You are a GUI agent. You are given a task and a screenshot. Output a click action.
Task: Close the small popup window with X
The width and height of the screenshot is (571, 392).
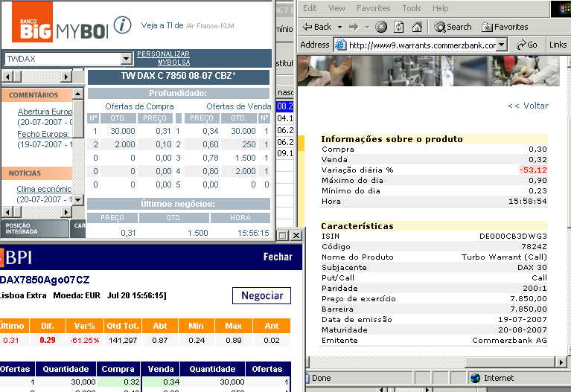296,236
